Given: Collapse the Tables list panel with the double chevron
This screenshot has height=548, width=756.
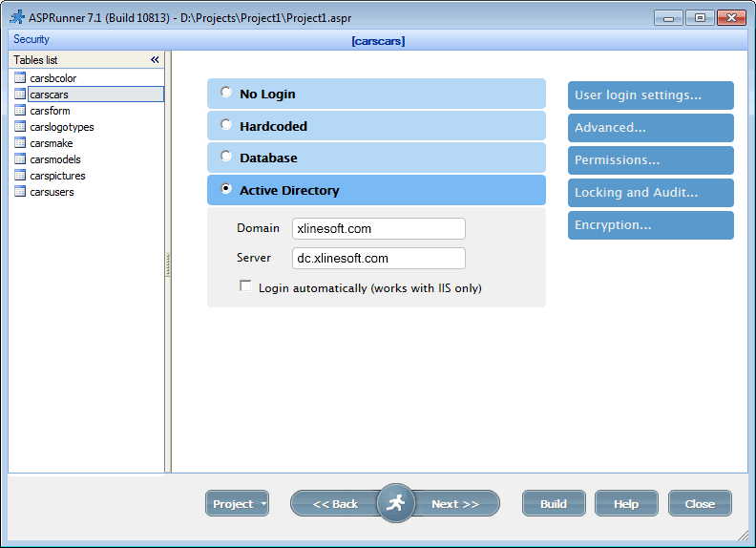Looking at the screenshot, I should (155, 60).
